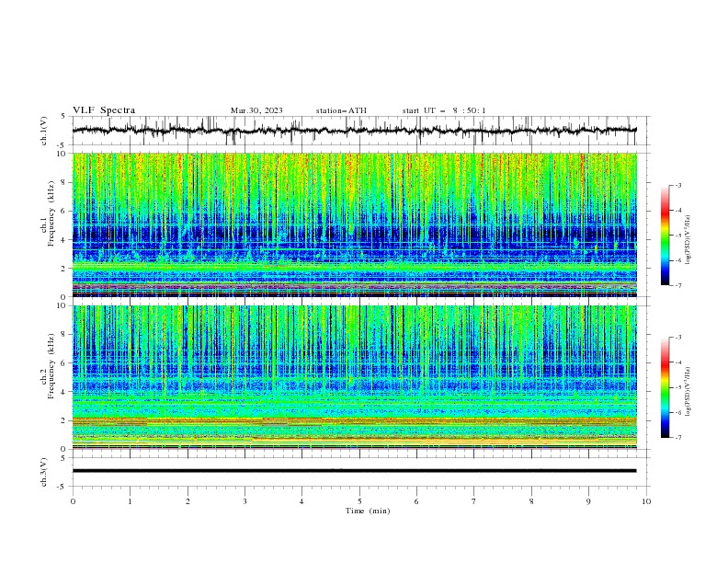Click the "station=ATH" label
The width and height of the screenshot is (728, 563).
point(341,110)
